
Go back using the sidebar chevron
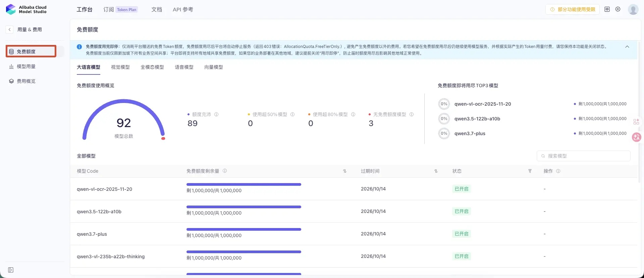click(x=10, y=30)
